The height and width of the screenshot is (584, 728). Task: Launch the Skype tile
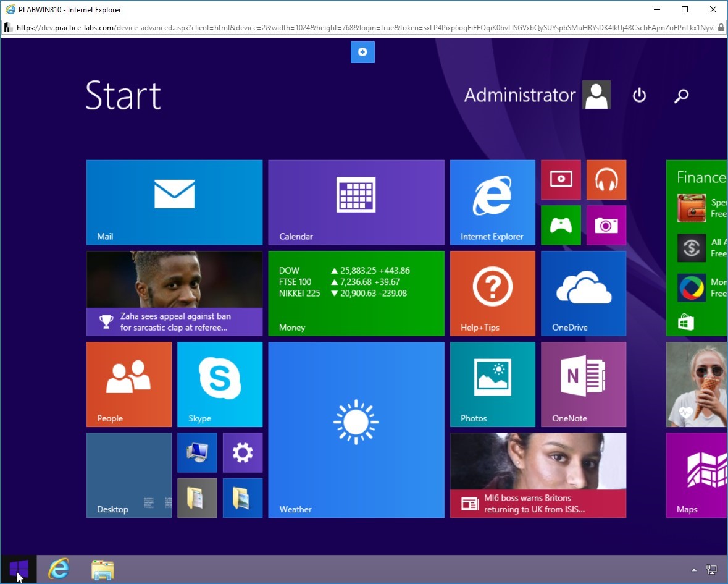pos(220,384)
